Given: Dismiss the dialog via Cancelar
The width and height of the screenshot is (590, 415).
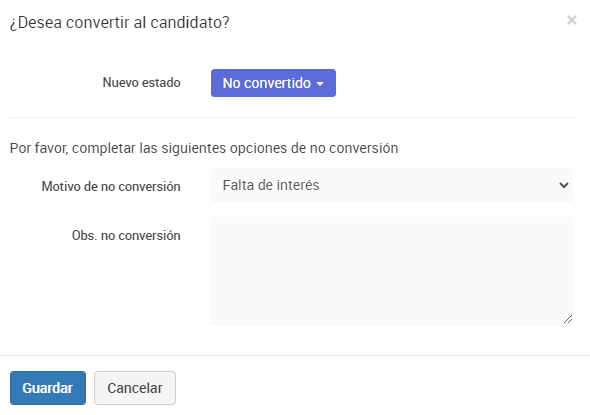Looking at the screenshot, I should (135, 388).
